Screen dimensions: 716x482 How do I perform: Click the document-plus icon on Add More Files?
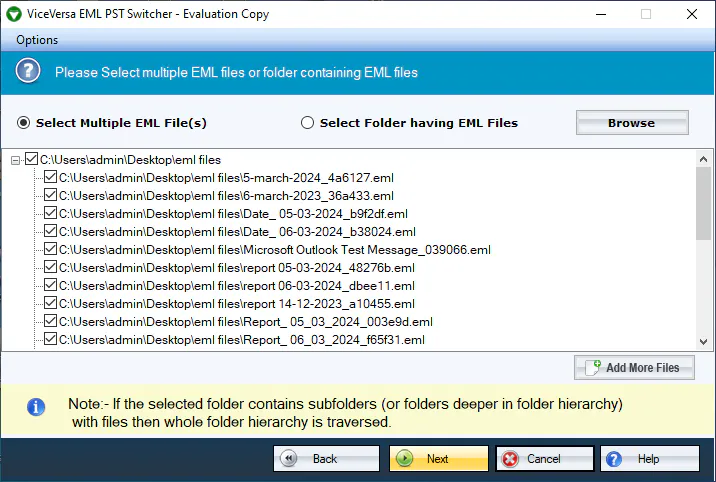click(x=593, y=367)
